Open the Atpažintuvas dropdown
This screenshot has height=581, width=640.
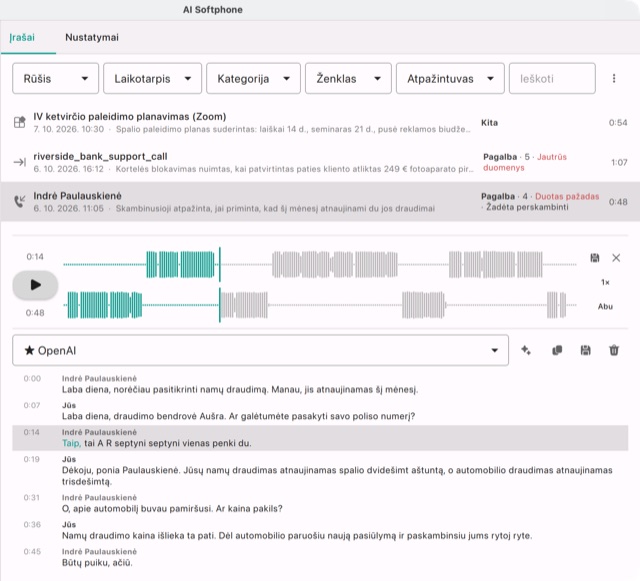point(450,78)
